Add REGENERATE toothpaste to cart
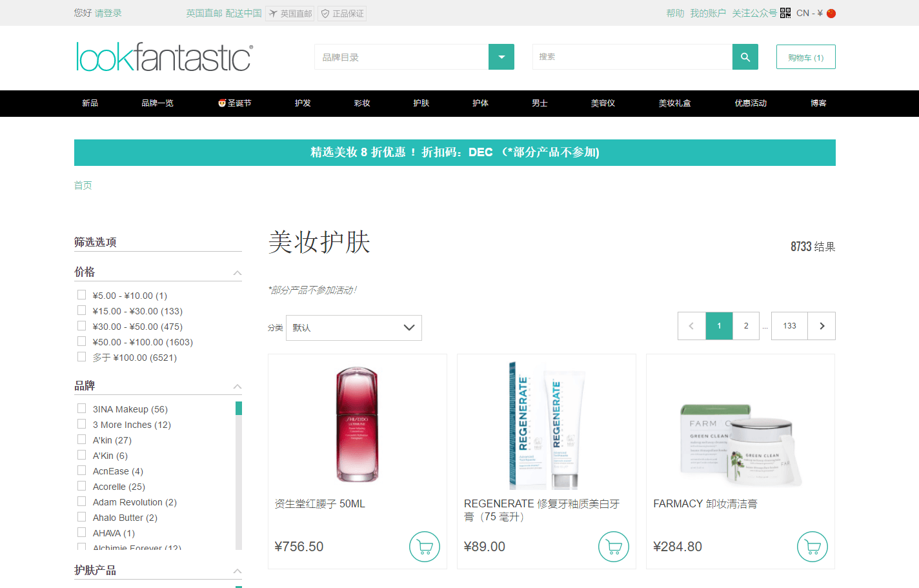The image size is (919, 588). tap(614, 547)
